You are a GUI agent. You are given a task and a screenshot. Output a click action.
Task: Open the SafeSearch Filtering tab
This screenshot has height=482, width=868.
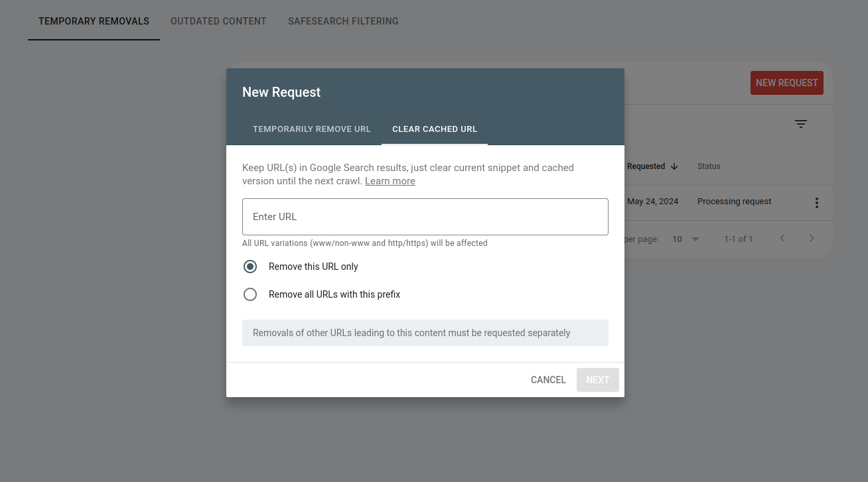(343, 21)
